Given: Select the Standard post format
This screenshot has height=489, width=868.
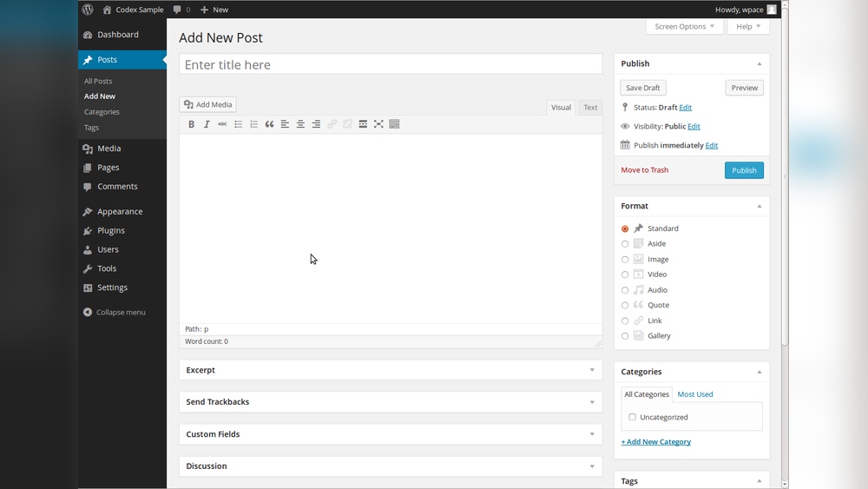Looking at the screenshot, I should (625, 228).
